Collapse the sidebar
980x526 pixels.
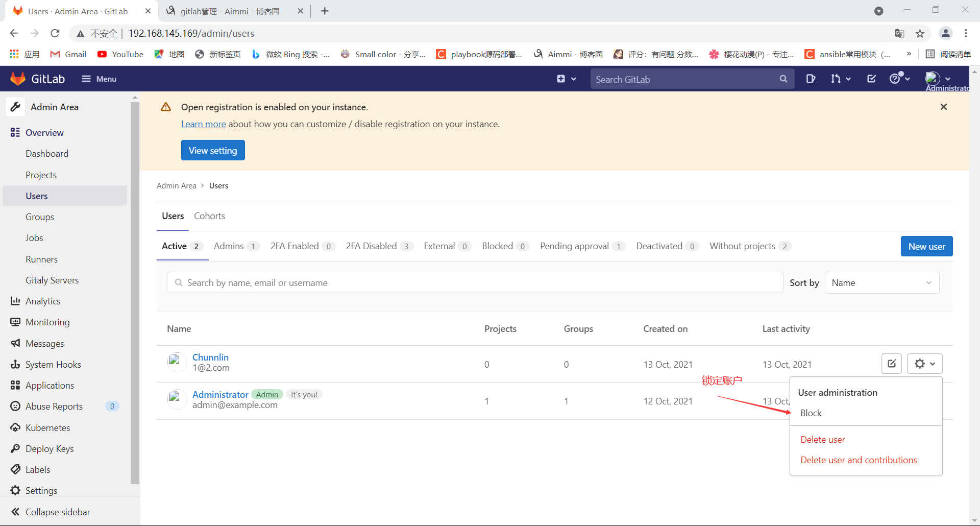tap(51, 512)
